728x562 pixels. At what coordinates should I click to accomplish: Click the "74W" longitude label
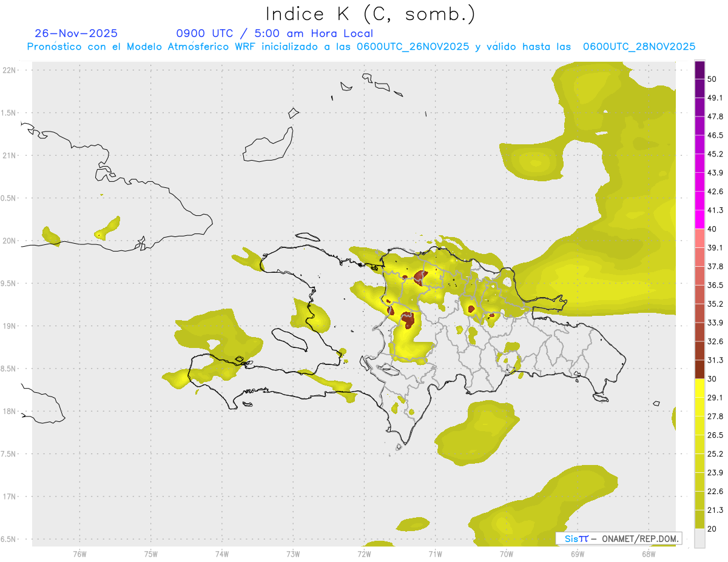click(221, 554)
